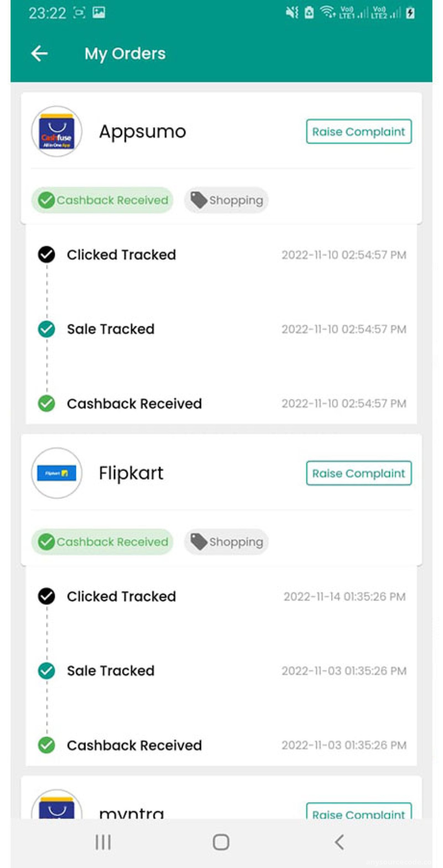The height and width of the screenshot is (868, 443).
Task: Tap the Android home navigation button
Action: tap(221, 842)
